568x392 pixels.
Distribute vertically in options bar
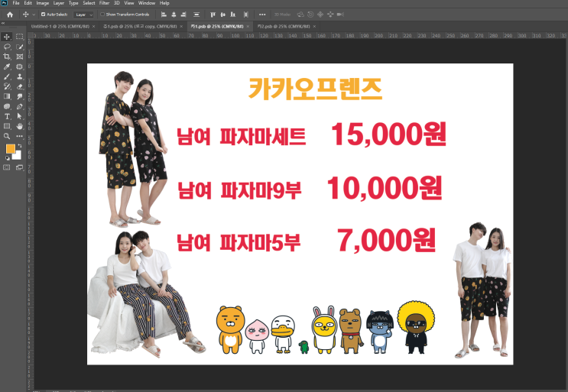(x=196, y=15)
